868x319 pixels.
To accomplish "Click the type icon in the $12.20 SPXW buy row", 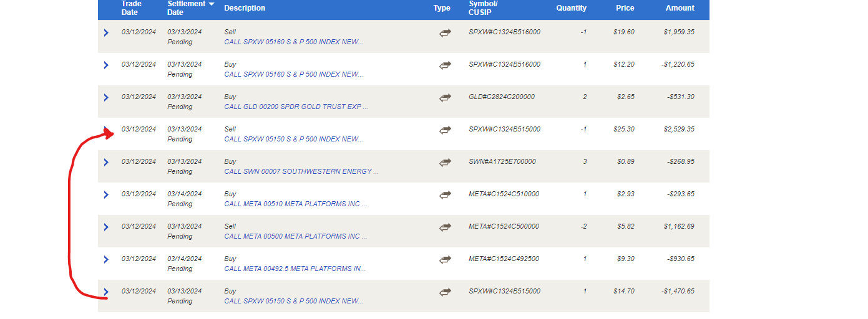I will point(445,65).
